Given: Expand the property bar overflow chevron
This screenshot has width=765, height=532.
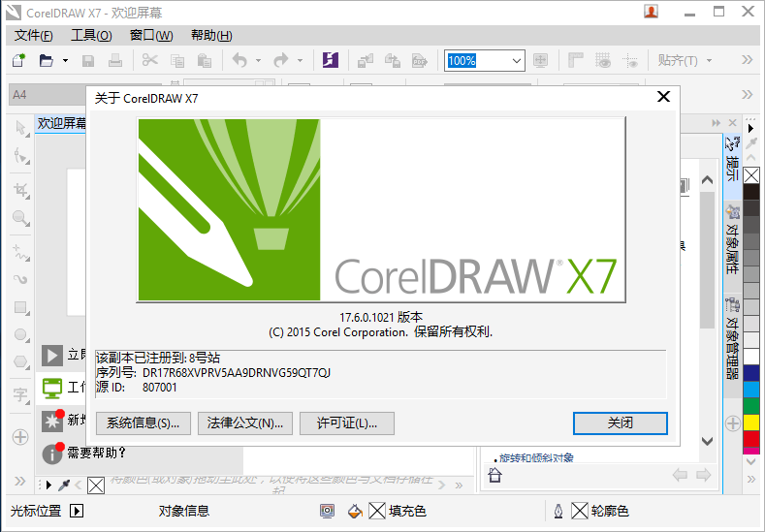Looking at the screenshot, I should coord(747,94).
